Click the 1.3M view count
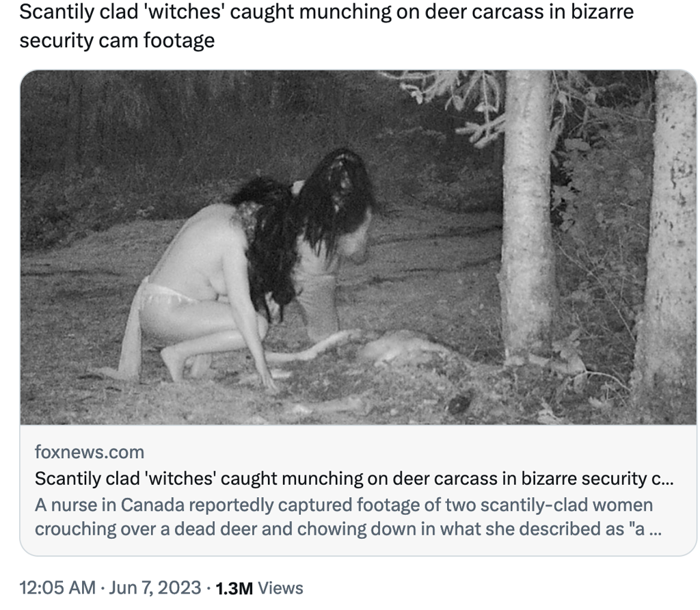This screenshot has height=610, width=700. (234, 588)
